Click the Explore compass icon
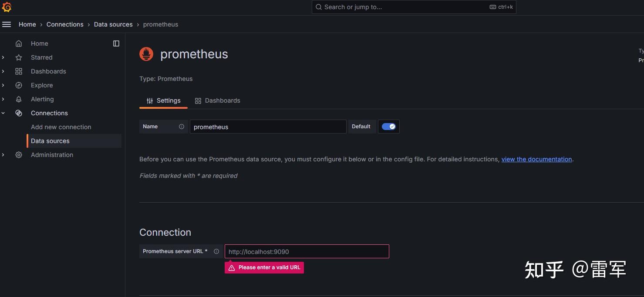Screen dimensions: 644x297 (x=19, y=85)
